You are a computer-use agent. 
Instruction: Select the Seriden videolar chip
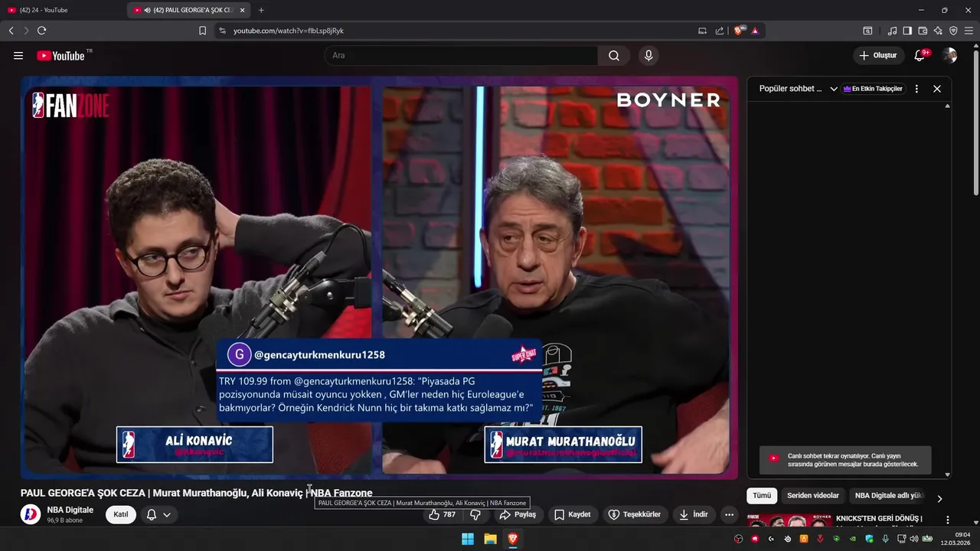(813, 496)
